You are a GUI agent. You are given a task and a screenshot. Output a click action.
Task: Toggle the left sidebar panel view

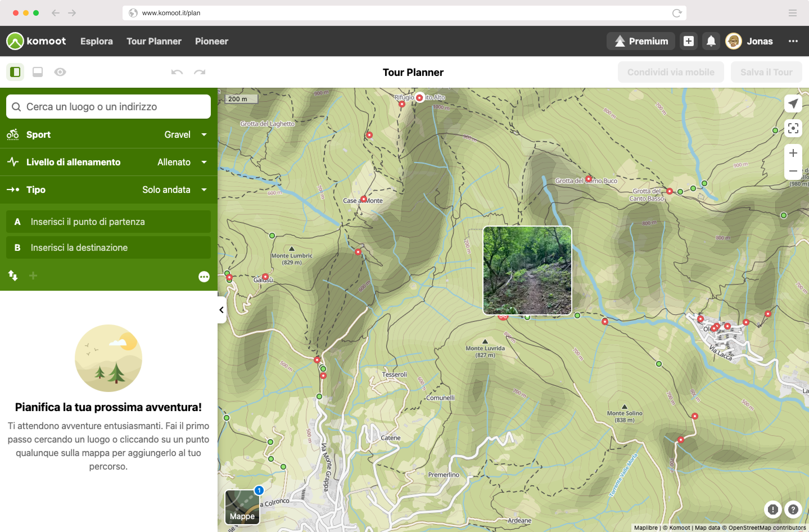[15, 72]
